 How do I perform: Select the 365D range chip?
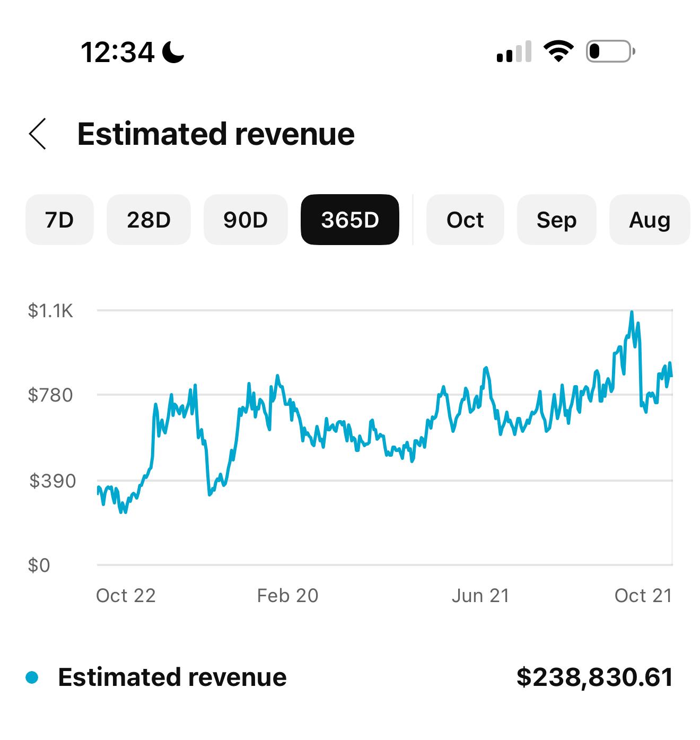350,220
